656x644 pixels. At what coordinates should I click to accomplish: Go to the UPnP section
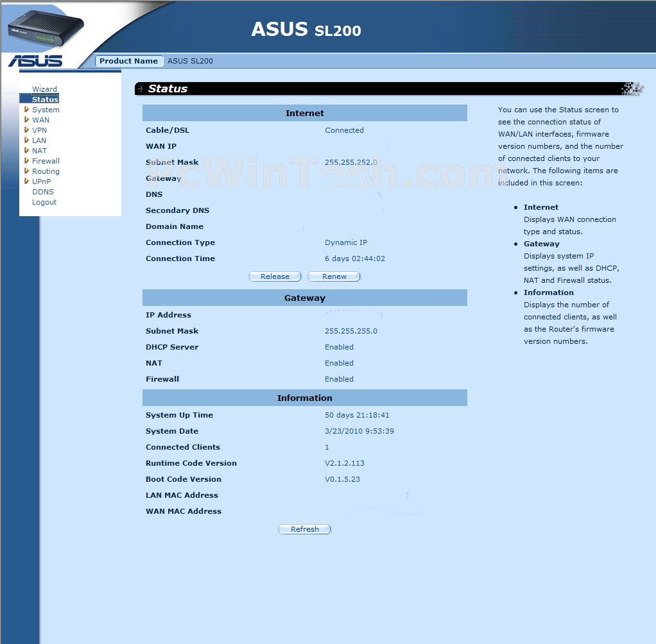point(42,182)
